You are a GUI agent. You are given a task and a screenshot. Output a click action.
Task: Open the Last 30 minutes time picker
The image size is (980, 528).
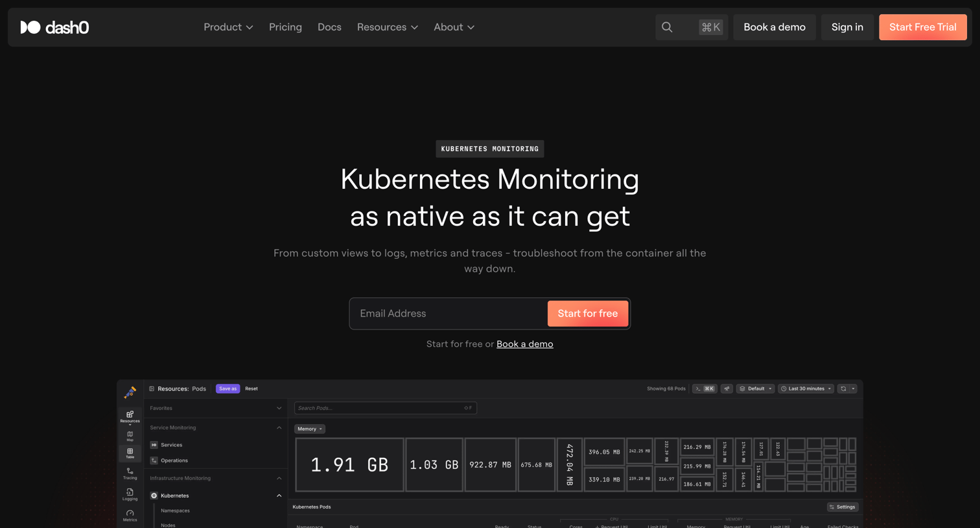point(806,389)
